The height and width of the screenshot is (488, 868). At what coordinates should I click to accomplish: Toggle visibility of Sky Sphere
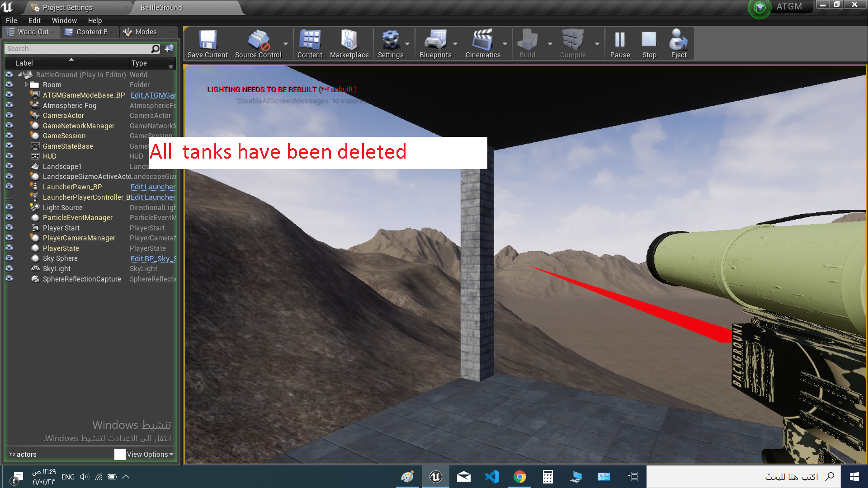pyautogui.click(x=10, y=258)
